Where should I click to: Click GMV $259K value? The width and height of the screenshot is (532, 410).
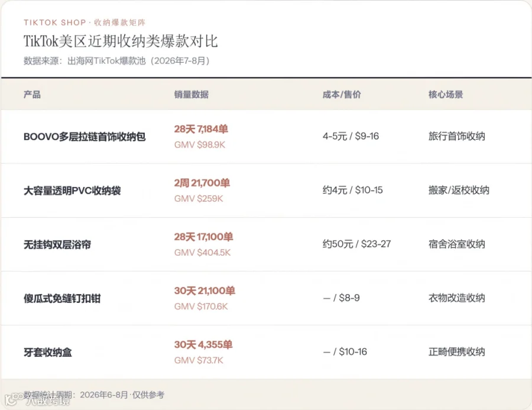pos(199,199)
